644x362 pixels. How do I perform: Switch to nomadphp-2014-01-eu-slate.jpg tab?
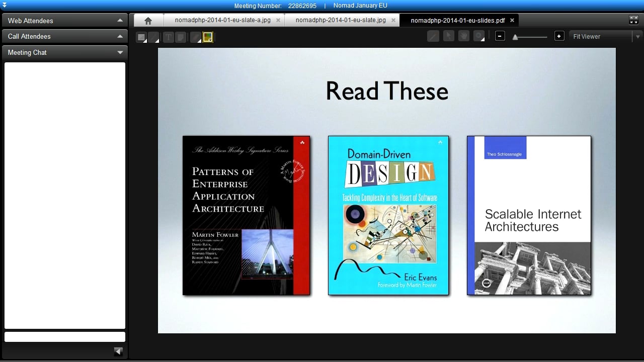pyautogui.click(x=341, y=20)
